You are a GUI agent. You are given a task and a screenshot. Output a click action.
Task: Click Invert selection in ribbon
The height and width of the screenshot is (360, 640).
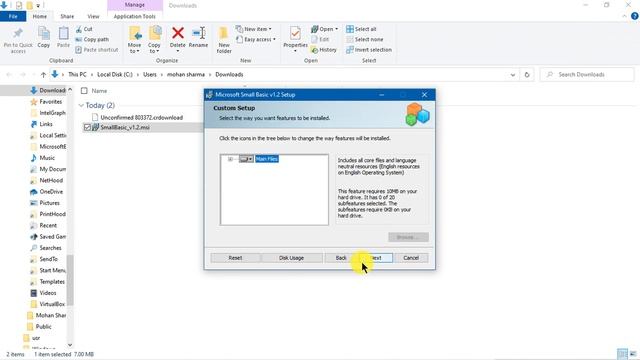pos(369,50)
